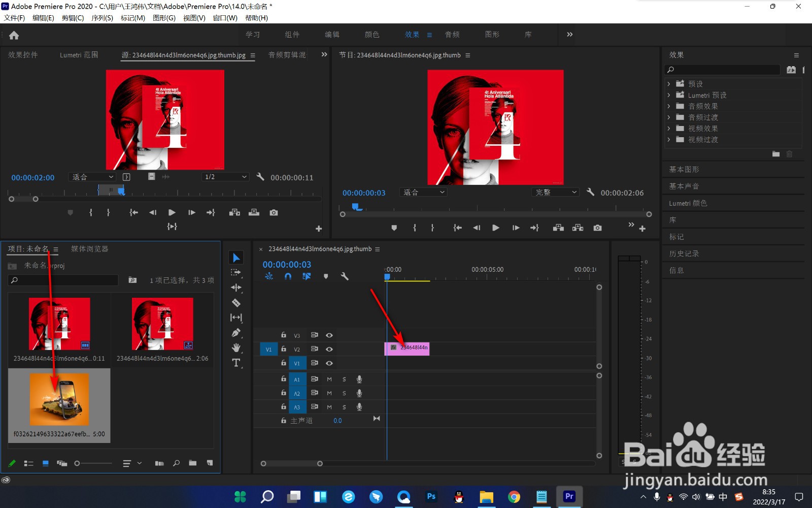
Task: Open the 文件(F) menu
Action: pos(14,18)
